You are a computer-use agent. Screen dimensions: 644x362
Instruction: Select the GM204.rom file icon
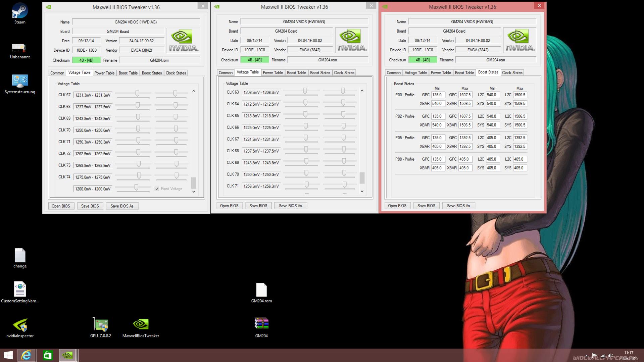pos(261,293)
